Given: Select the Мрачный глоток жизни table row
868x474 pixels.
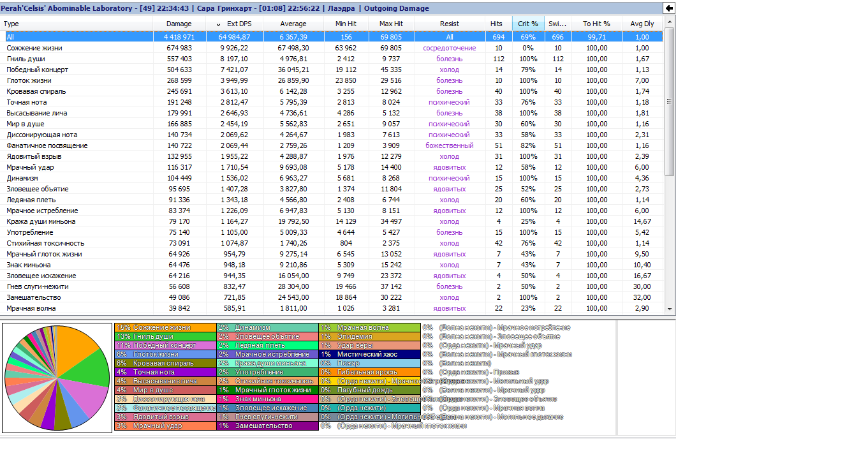Looking at the screenshot, I should tap(332, 254).
